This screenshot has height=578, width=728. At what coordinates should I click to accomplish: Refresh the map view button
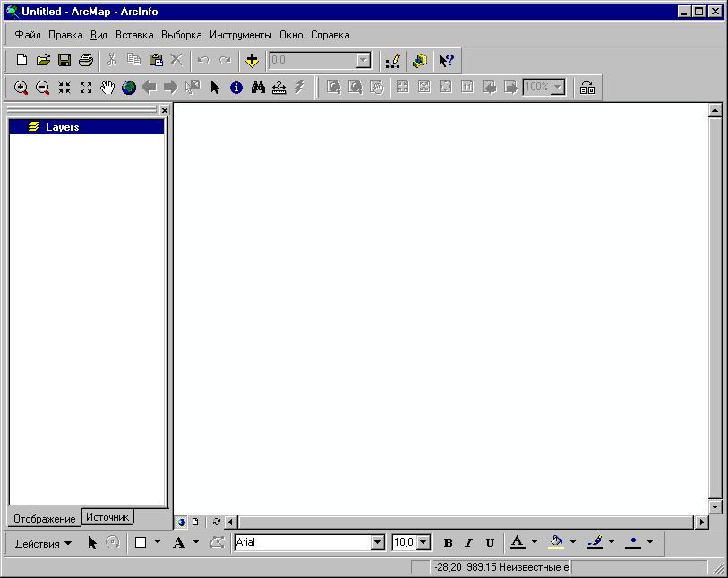217,522
